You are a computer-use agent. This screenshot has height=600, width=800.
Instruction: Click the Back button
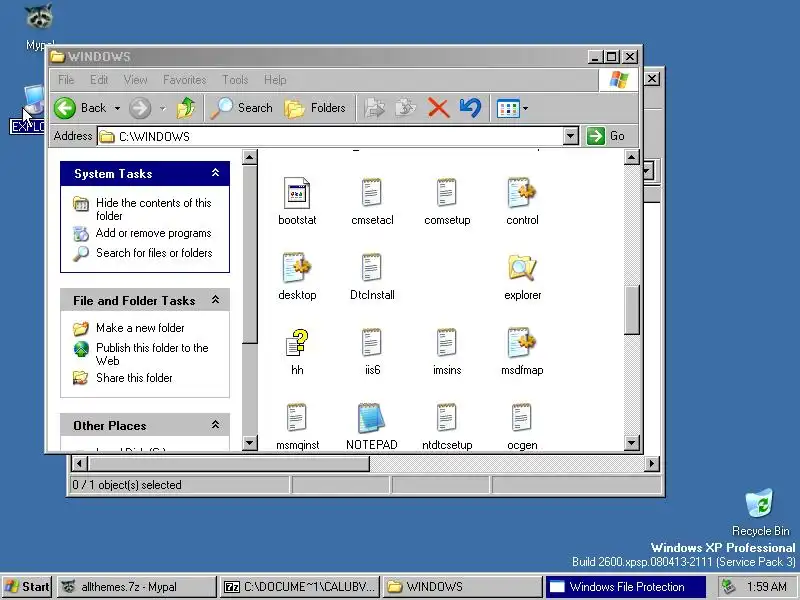coord(80,108)
